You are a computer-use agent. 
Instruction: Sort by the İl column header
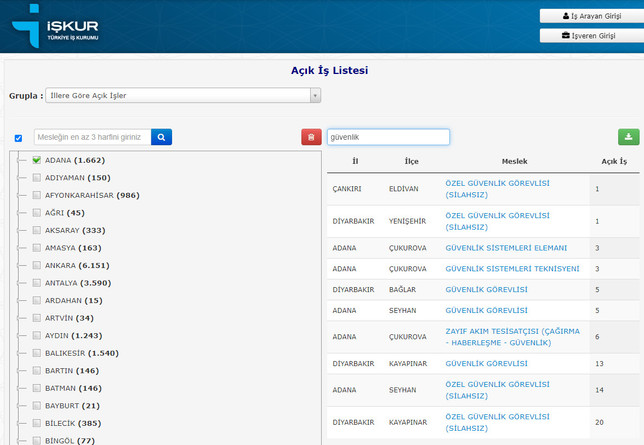click(x=354, y=161)
